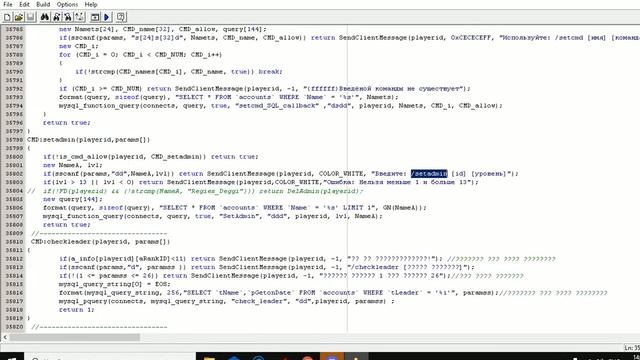Click the CMD:setadmin(playerid,params[]) line
The image size is (640, 360).
[89, 140]
